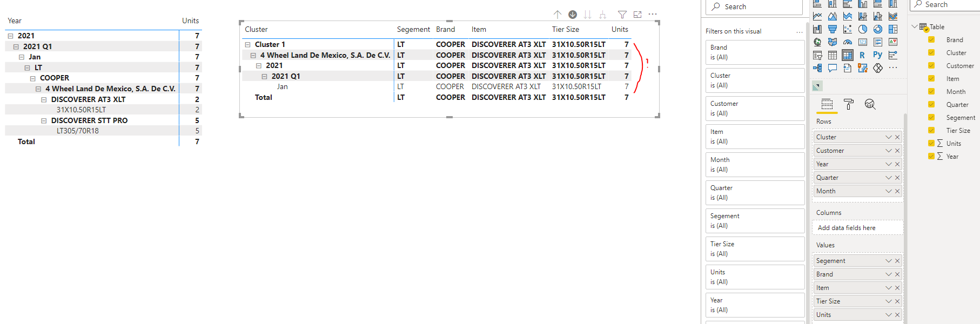Viewport: 980px width, 324px height.
Task: Open dropdown for Quarter in Rows well
Action: pos(888,178)
